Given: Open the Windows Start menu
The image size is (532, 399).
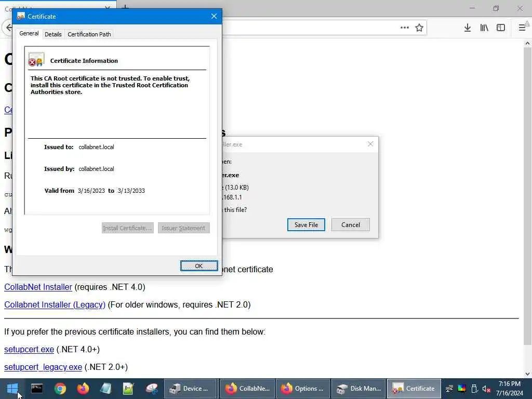Looking at the screenshot, I should tap(12, 389).
